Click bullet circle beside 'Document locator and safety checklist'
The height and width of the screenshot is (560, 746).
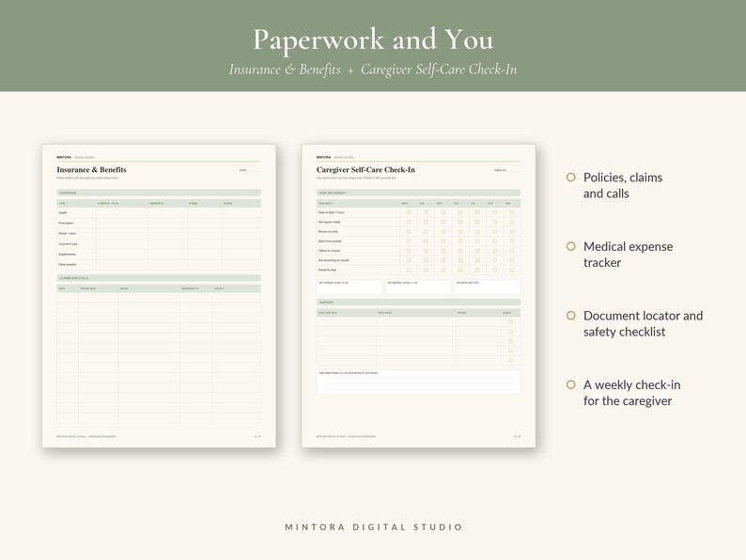[571, 316]
